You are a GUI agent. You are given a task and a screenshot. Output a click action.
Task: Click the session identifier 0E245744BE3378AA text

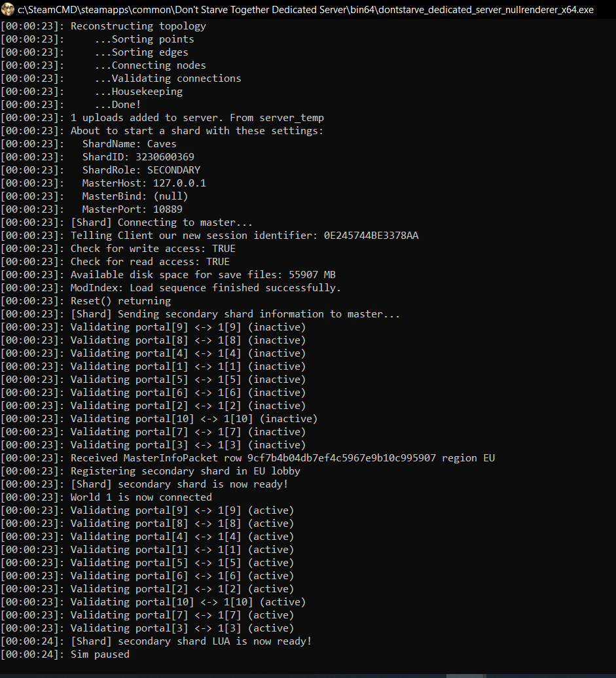(371, 236)
